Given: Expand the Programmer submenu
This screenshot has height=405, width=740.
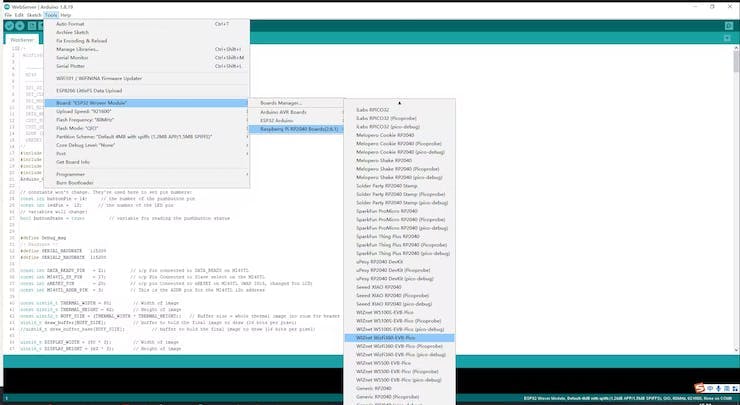Looking at the screenshot, I should click(x=146, y=175).
